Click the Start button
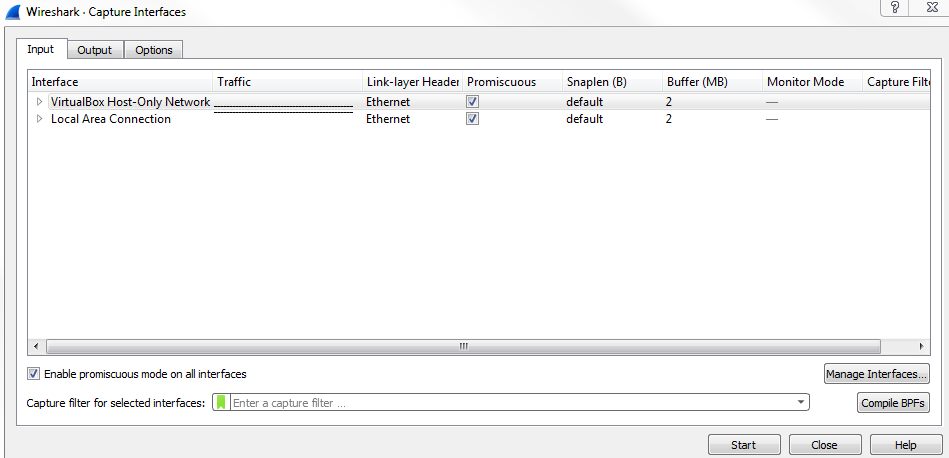The width and height of the screenshot is (949, 458). pos(744,445)
